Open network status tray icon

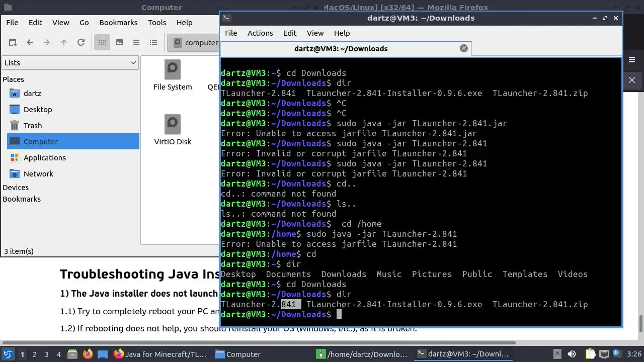(x=604, y=354)
